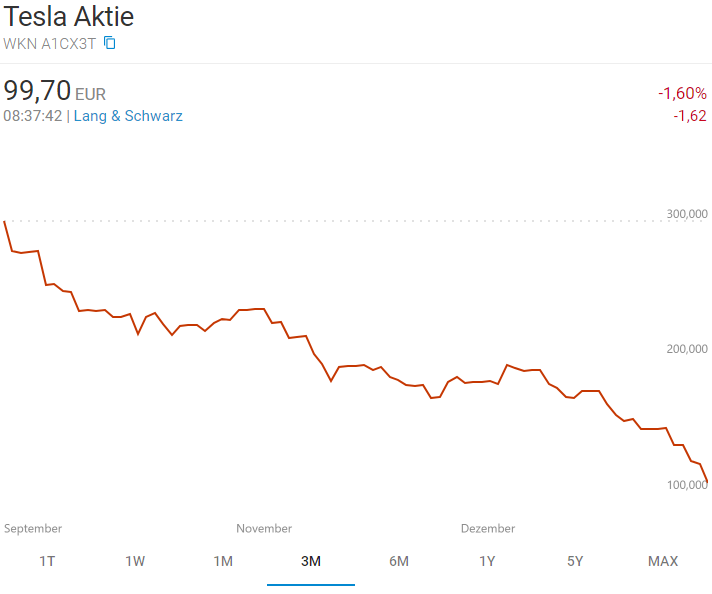The height and width of the screenshot is (594, 712).
Task: Show the MAX chart range
Action: 663,561
